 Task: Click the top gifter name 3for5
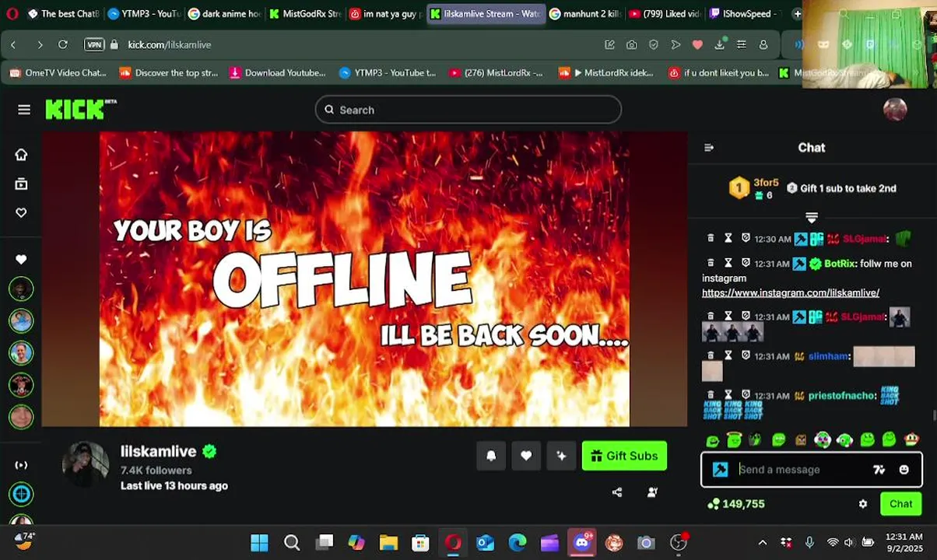click(766, 183)
